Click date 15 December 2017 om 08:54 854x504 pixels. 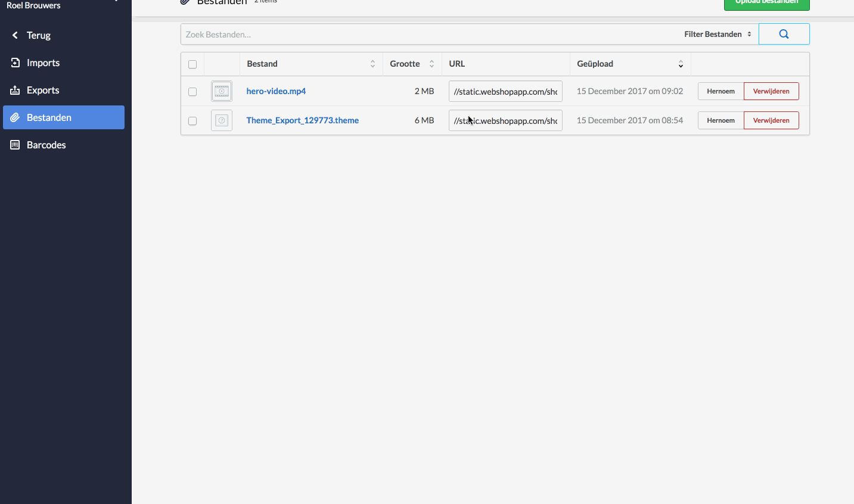click(630, 120)
